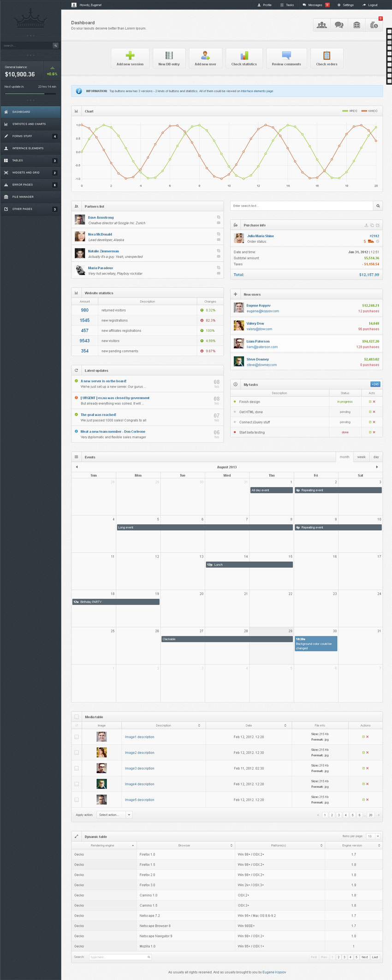Open the Select action dropdown
This screenshot has height=980, width=392.
click(x=114, y=815)
